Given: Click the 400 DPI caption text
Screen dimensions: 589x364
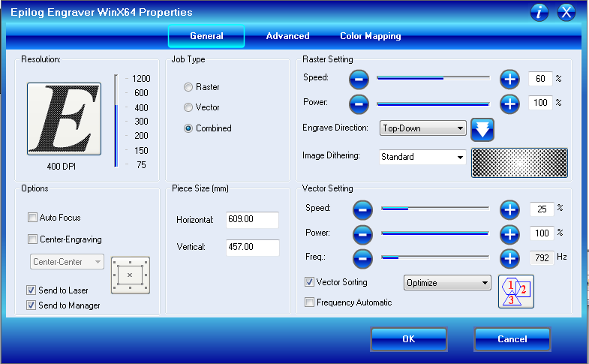Looking at the screenshot, I should click(x=62, y=167).
